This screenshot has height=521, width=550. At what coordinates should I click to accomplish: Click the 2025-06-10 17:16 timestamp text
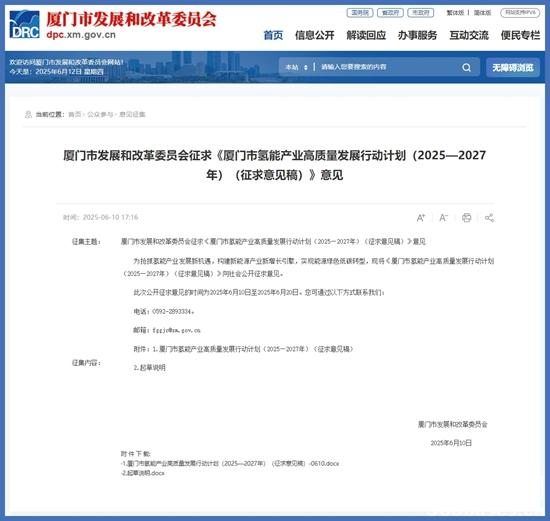pyautogui.click(x=110, y=218)
